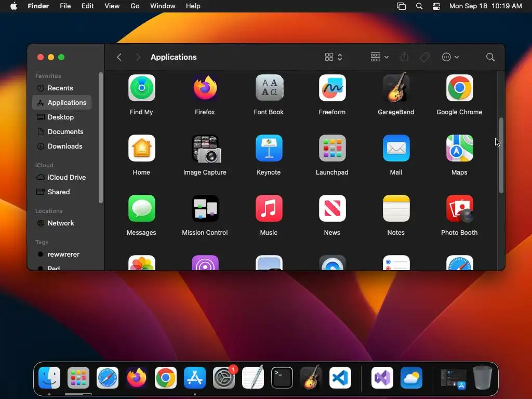Screen dimensions: 532x399
Task: Select Documents in the sidebar
Action: click(x=62, y=131)
